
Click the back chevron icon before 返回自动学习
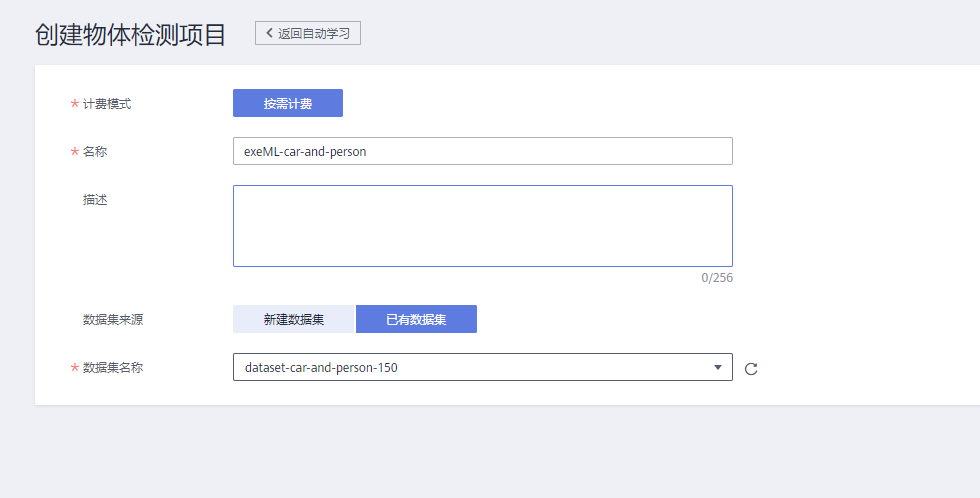tap(269, 33)
